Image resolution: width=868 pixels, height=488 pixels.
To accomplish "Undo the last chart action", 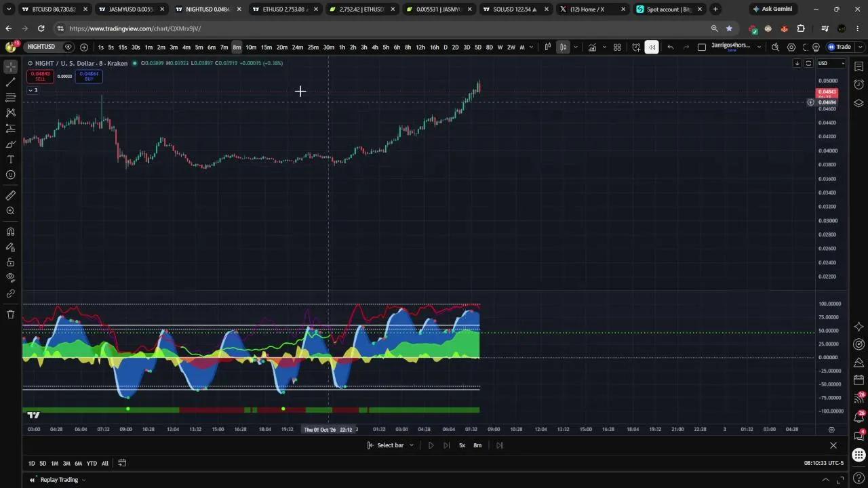I will [671, 47].
